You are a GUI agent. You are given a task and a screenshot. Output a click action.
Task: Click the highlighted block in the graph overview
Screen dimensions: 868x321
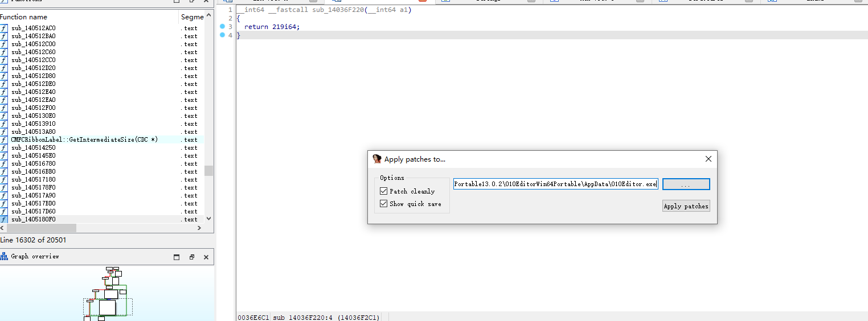(x=107, y=307)
